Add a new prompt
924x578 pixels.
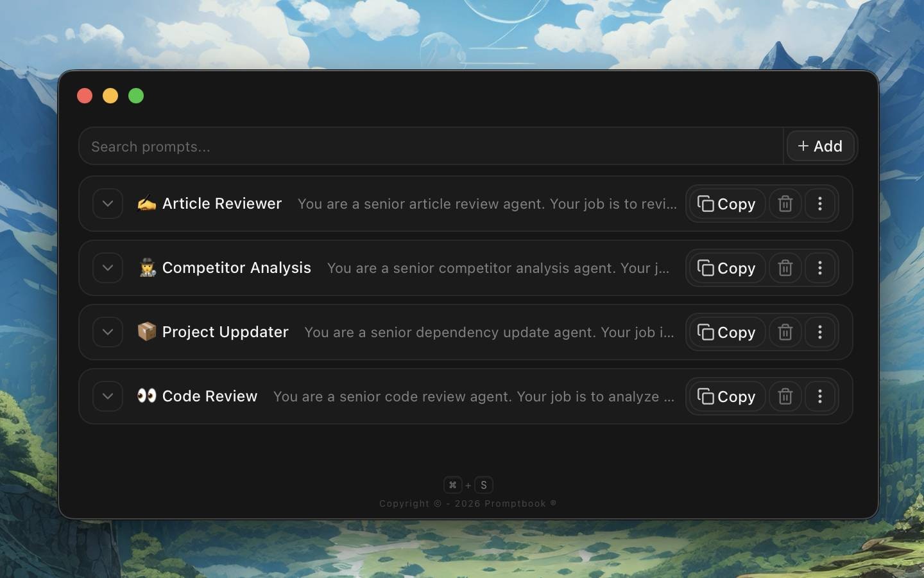tap(820, 146)
